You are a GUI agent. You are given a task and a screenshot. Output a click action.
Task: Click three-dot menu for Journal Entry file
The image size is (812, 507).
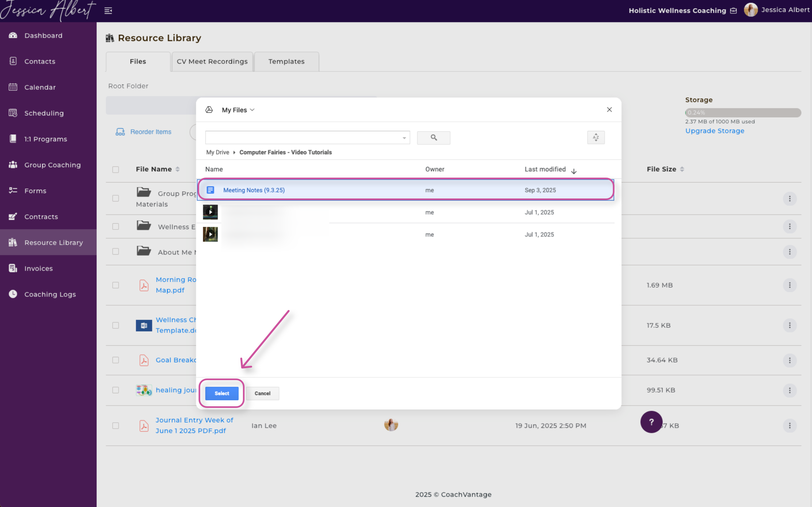pyautogui.click(x=790, y=426)
